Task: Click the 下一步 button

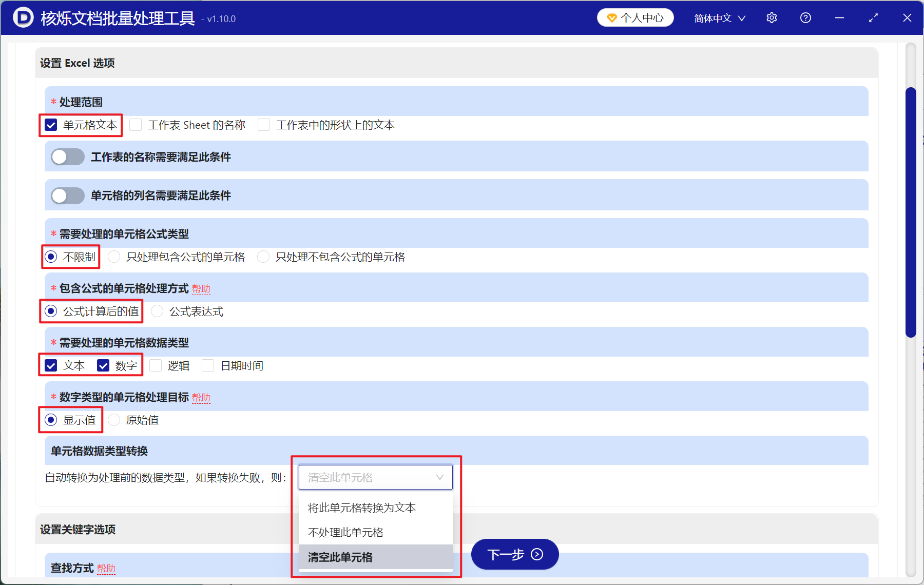Action: tap(514, 554)
